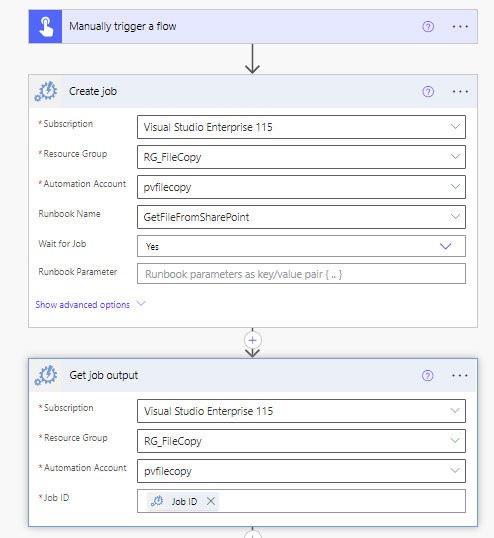Expand Show advanced options

pos(91,305)
